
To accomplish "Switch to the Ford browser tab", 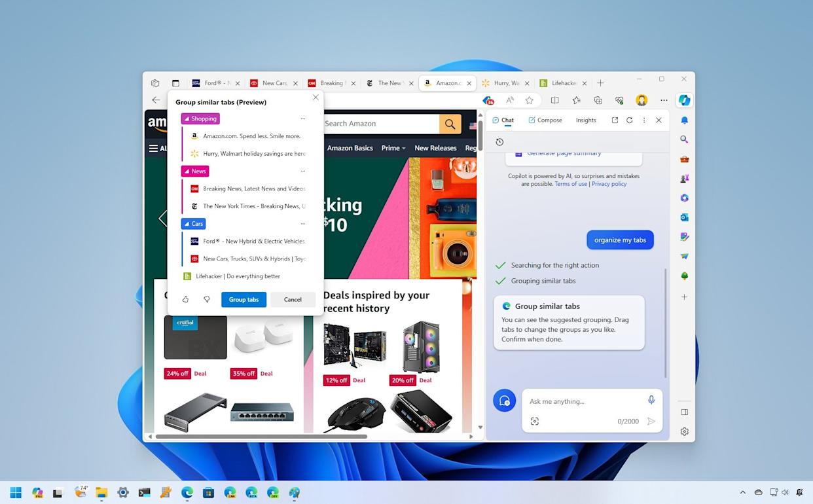I will pos(215,83).
